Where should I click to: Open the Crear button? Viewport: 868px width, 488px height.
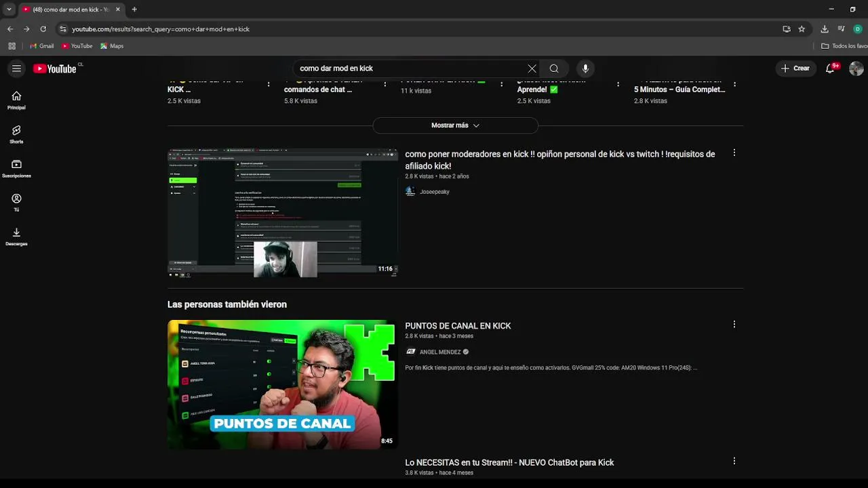(795, 68)
